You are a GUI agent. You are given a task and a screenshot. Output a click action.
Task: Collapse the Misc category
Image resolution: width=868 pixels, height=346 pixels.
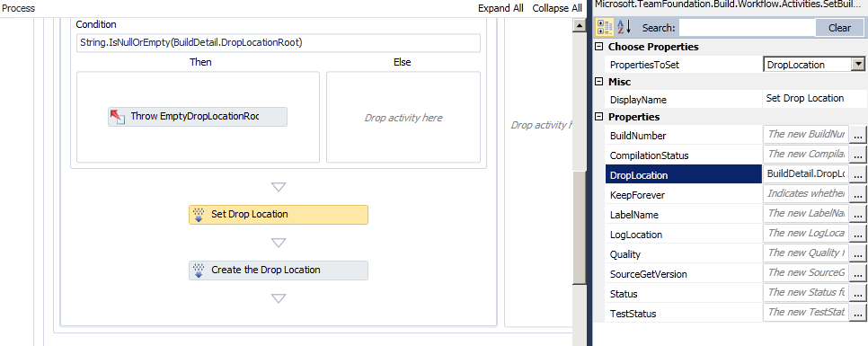pyautogui.click(x=598, y=82)
